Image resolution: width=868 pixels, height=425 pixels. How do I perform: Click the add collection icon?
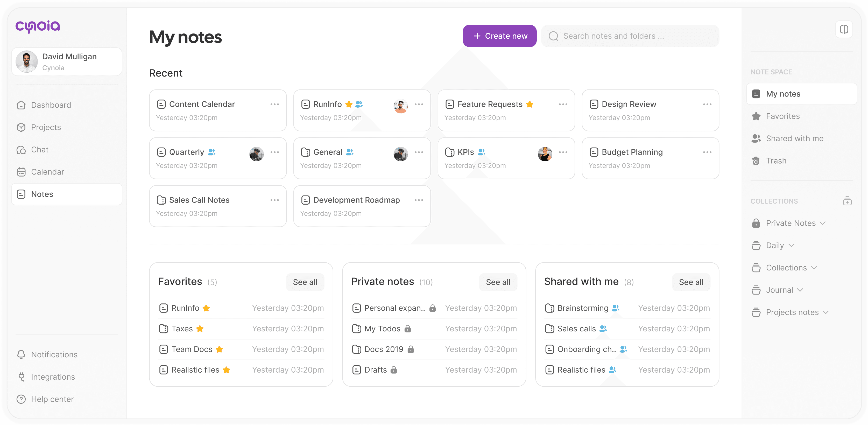click(847, 201)
